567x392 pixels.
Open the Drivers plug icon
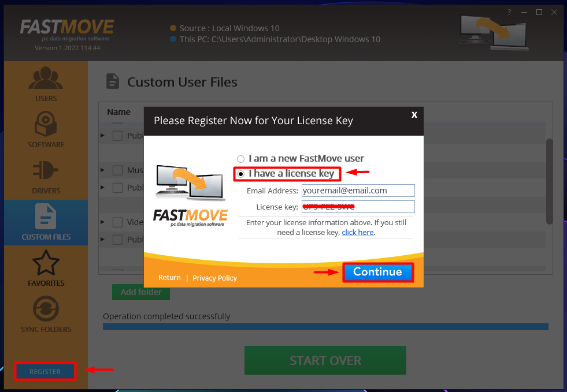(x=46, y=172)
